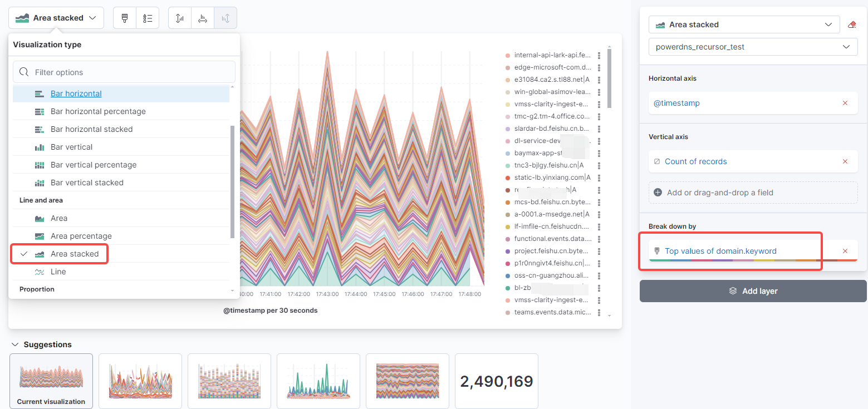Screen dimensions: 868x409
Task: Choose Bar horizontal stacked option
Action: (121, 129)
